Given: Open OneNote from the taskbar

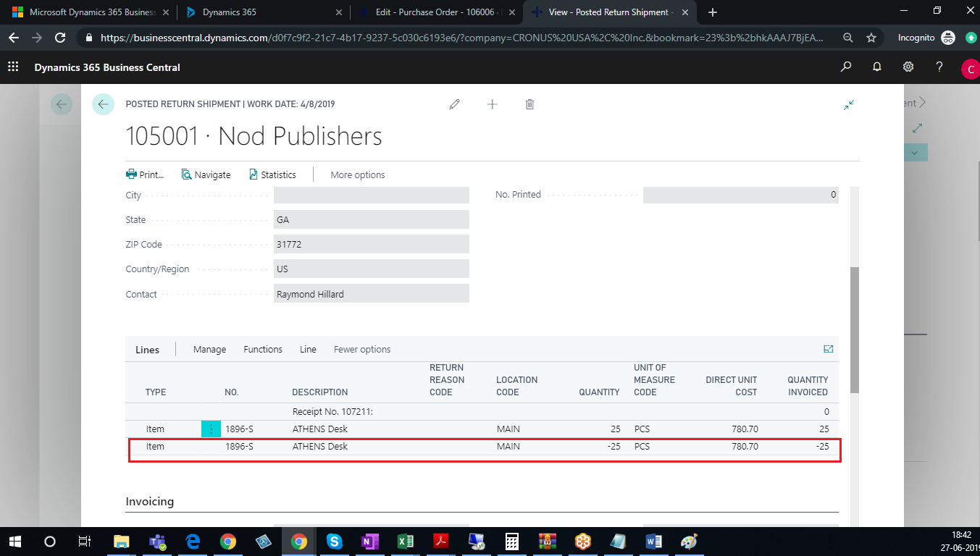Looking at the screenshot, I should pos(370,542).
